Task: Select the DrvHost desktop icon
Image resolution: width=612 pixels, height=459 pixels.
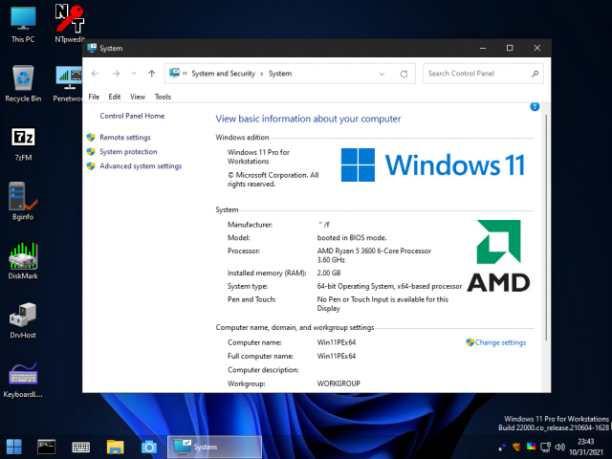Action: point(23,320)
